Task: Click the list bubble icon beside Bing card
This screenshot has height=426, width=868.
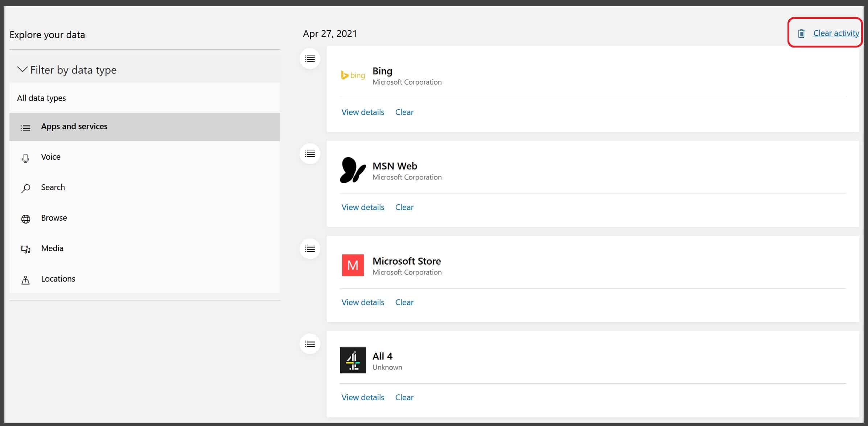Action: pyautogui.click(x=310, y=58)
